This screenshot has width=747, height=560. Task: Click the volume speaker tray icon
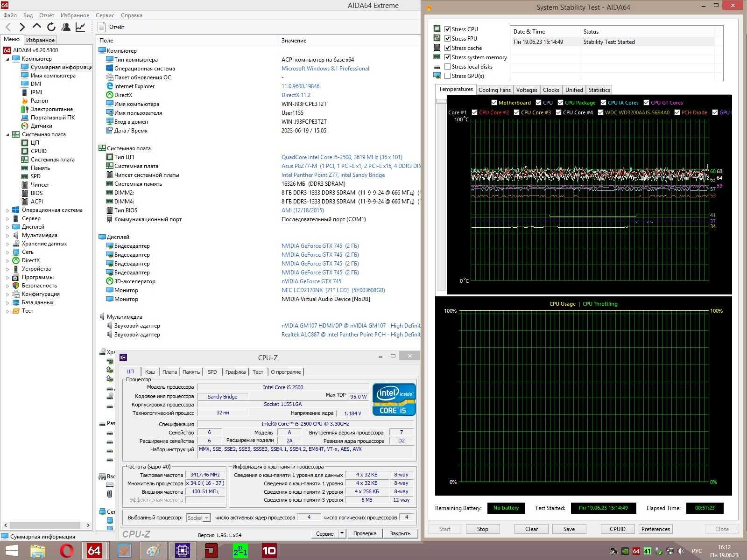click(x=681, y=551)
